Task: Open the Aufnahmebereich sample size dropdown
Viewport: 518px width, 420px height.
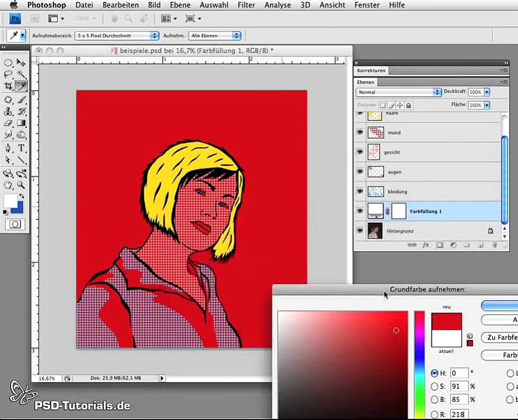Action: pyautogui.click(x=117, y=36)
